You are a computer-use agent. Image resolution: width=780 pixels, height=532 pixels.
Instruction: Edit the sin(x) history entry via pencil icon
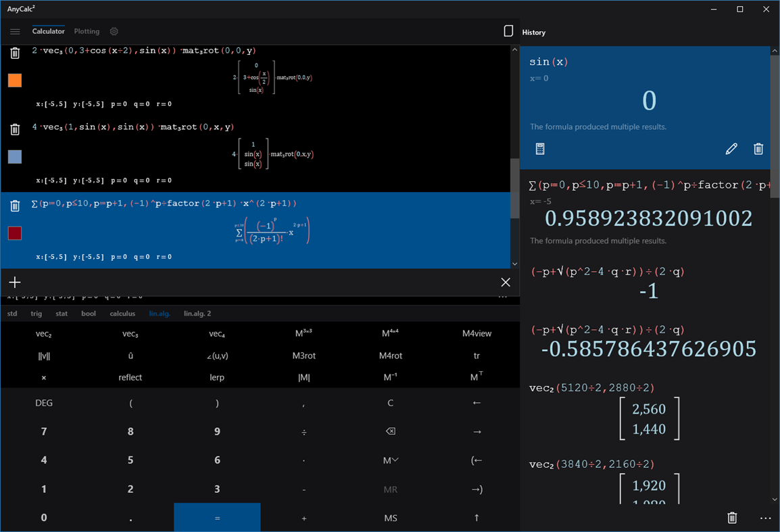(731, 149)
